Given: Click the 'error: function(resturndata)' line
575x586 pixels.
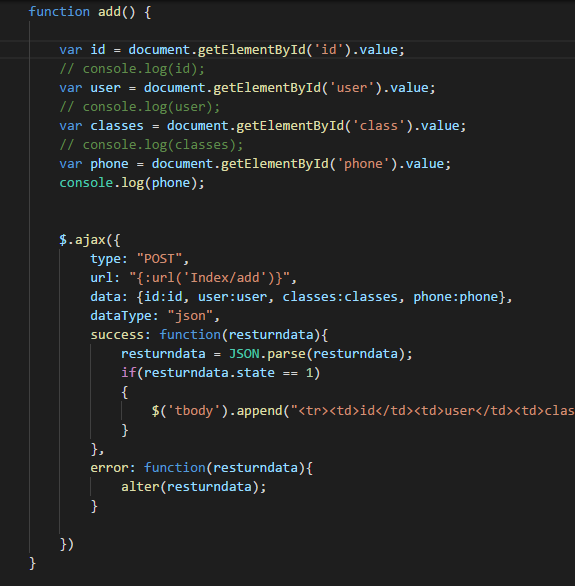Looking at the screenshot, I should (x=201, y=468).
